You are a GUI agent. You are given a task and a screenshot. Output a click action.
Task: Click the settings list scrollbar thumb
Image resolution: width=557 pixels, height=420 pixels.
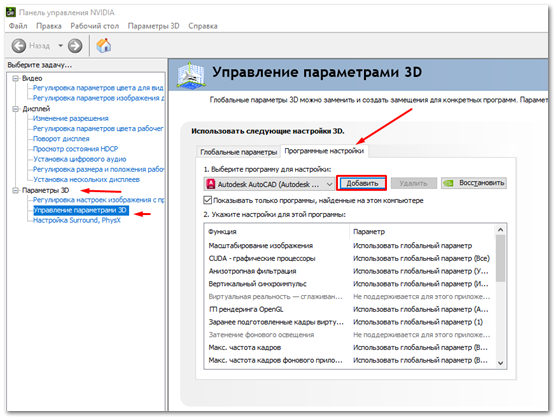(500, 259)
